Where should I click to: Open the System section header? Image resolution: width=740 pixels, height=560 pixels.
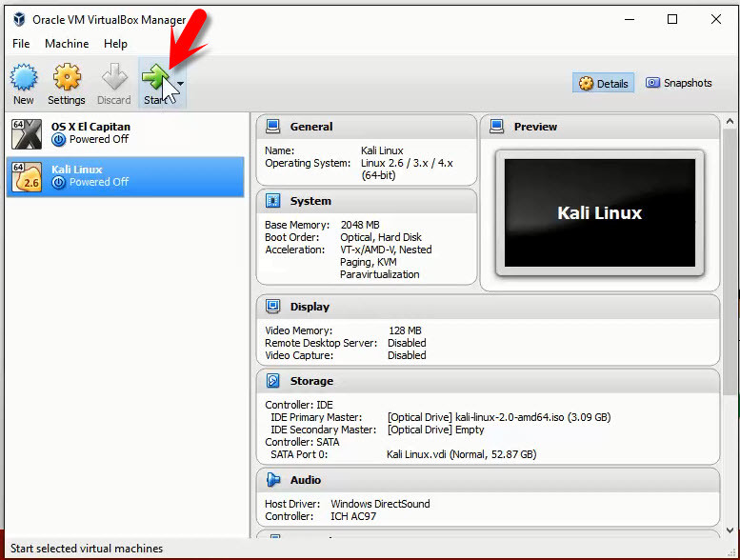(x=367, y=202)
